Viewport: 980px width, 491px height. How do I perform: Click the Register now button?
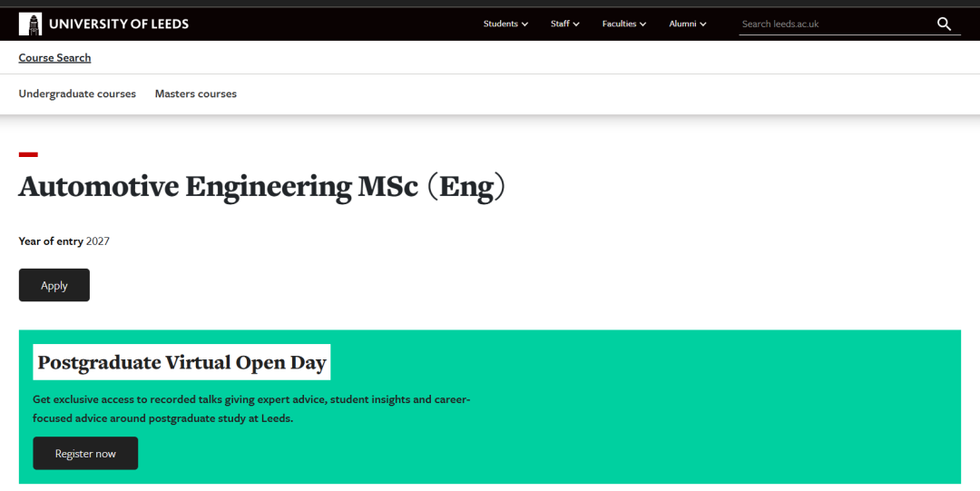(85, 454)
